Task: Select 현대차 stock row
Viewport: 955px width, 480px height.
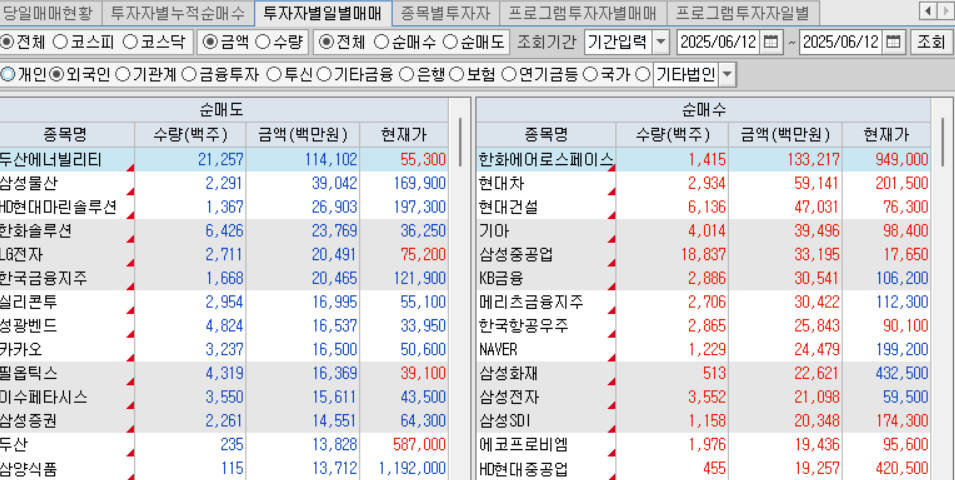Action: click(x=703, y=183)
